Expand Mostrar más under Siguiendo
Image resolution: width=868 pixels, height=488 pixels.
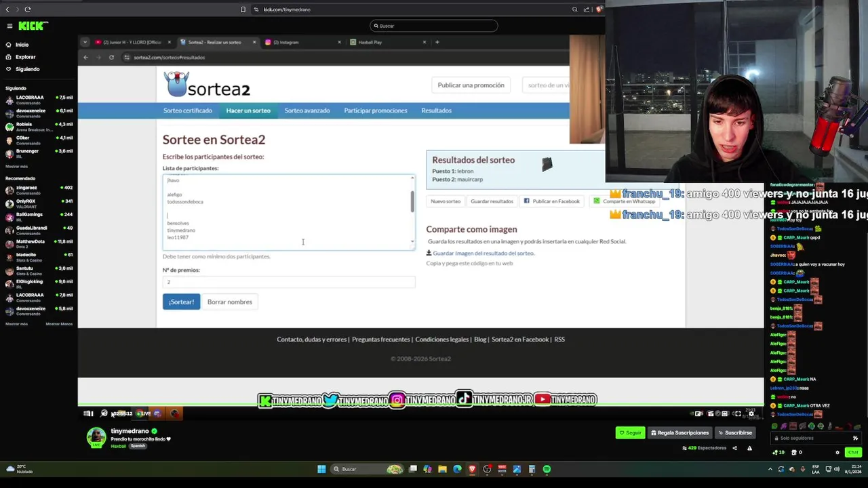pos(16,166)
